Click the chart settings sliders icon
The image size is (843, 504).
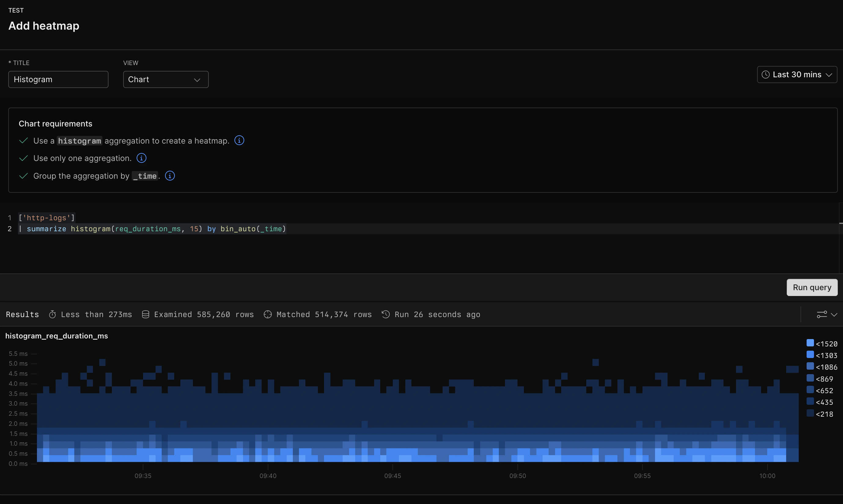click(x=822, y=315)
